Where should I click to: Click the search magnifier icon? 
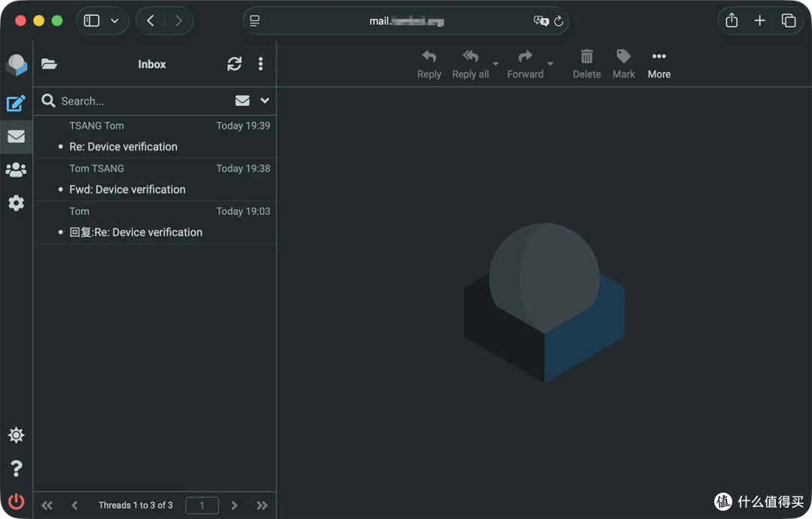pyautogui.click(x=48, y=101)
